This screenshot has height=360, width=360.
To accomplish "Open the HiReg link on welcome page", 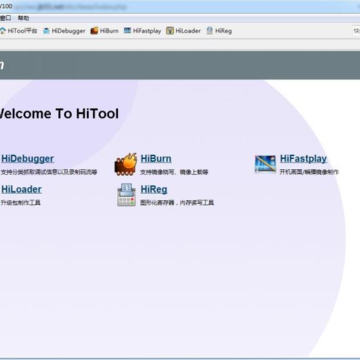I will [x=154, y=189].
